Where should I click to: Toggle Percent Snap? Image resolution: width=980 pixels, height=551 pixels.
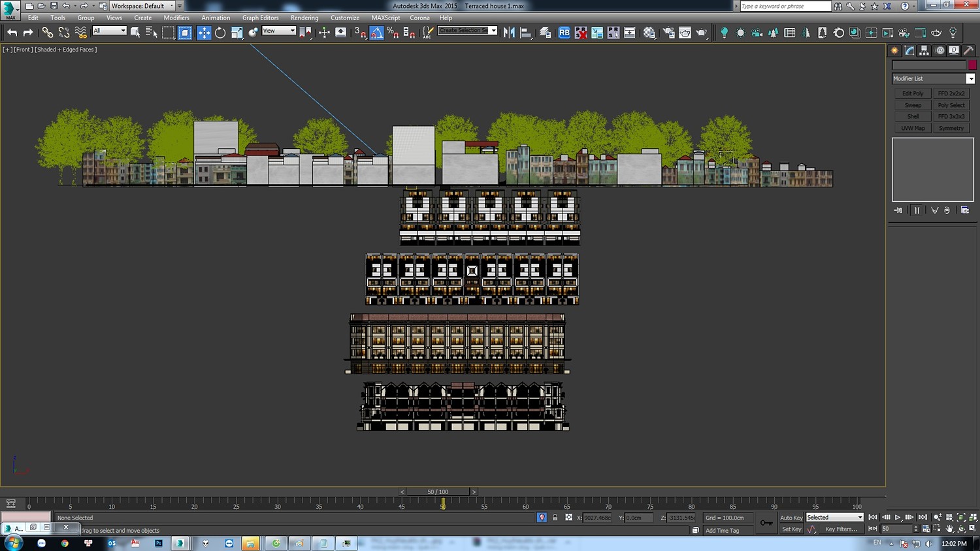pyautogui.click(x=393, y=32)
